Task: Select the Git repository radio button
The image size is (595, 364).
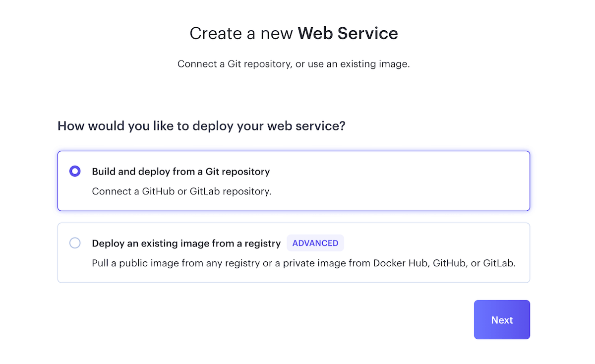Action: [75, 172]
